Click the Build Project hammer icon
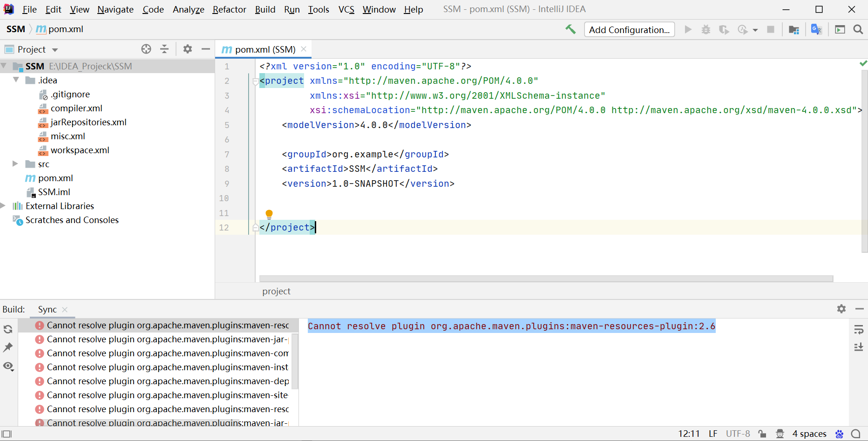The image size is (868, 441). [570, 29]
